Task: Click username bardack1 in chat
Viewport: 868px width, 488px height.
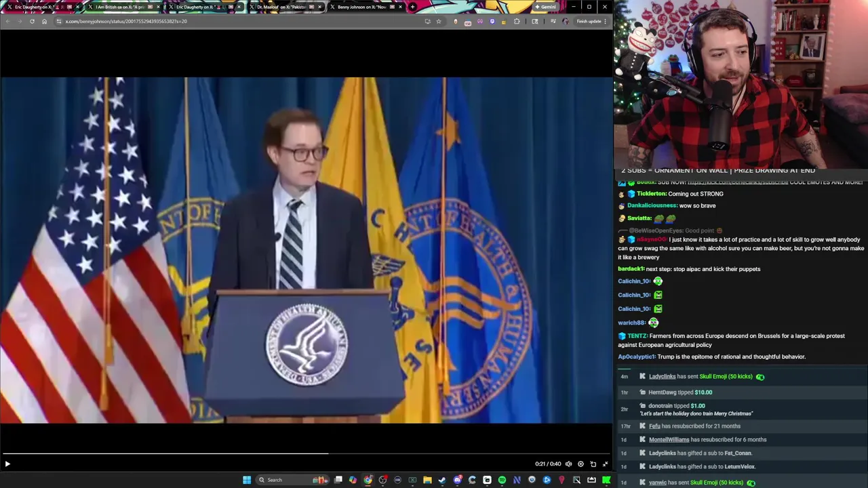Action: coord(631,269)
